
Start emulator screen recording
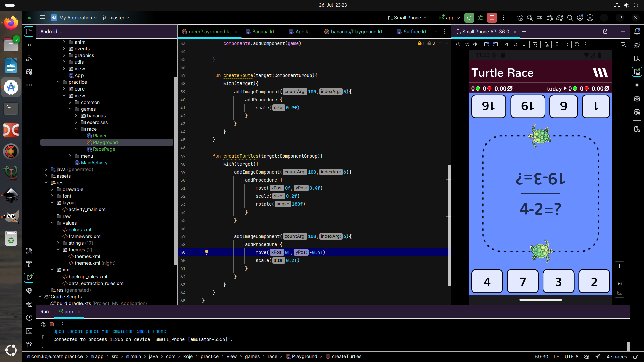tap(566, 44)
